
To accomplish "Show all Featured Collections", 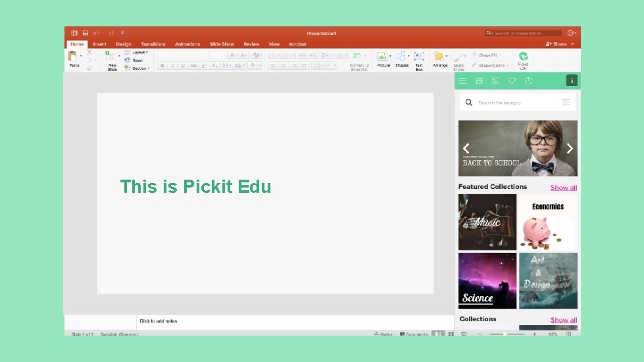I will click(564, 188).
